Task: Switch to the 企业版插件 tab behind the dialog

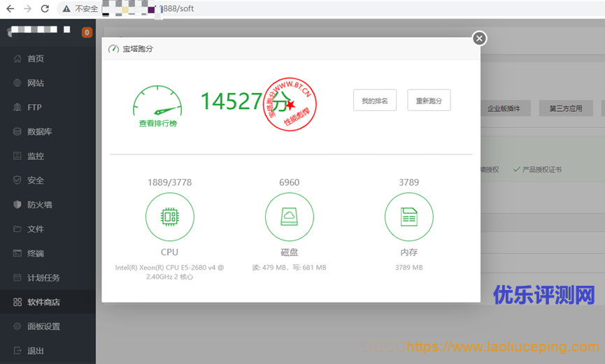Action: [x=504, y=108]
